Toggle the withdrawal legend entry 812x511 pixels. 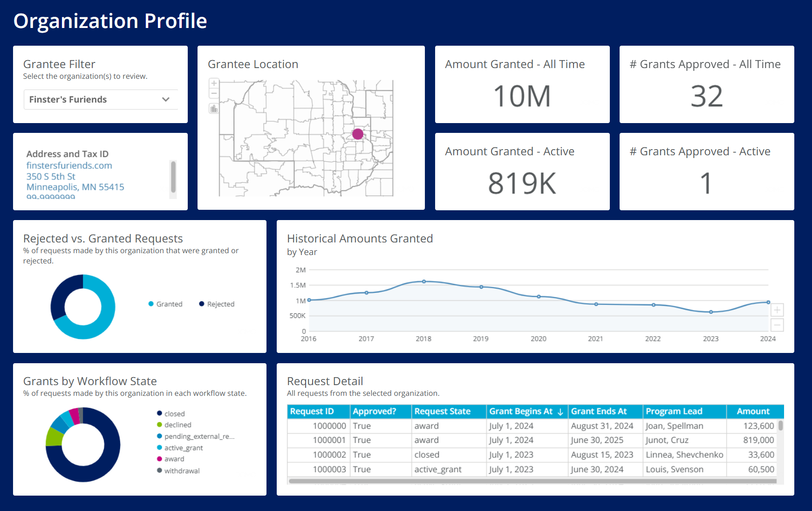178,471
